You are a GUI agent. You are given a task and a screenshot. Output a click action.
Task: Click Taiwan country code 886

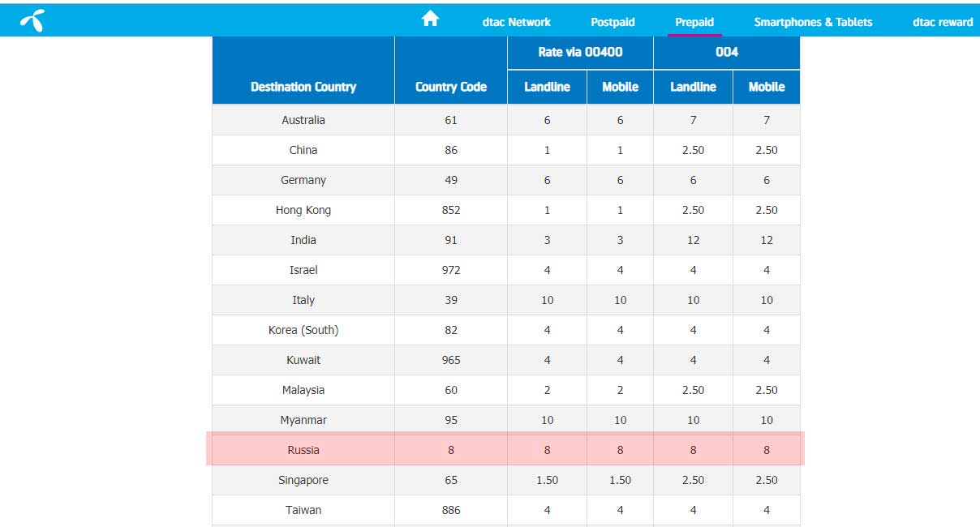pyautogui.click(x=451, y=510)
